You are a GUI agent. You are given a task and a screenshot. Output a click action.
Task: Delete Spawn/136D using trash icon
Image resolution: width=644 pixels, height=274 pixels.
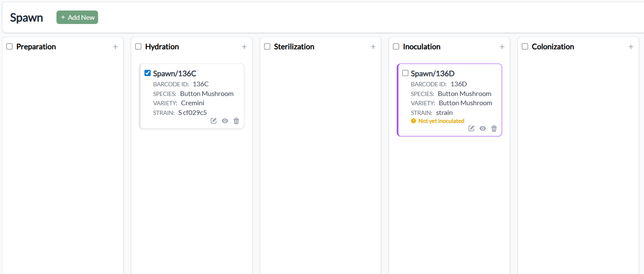pos(494,128)
